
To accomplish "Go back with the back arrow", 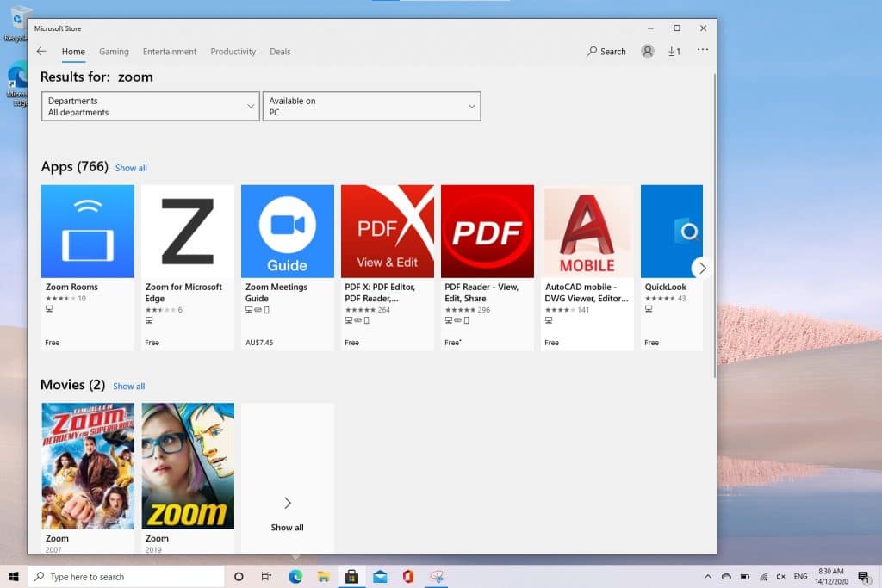I will click(41, 52).
